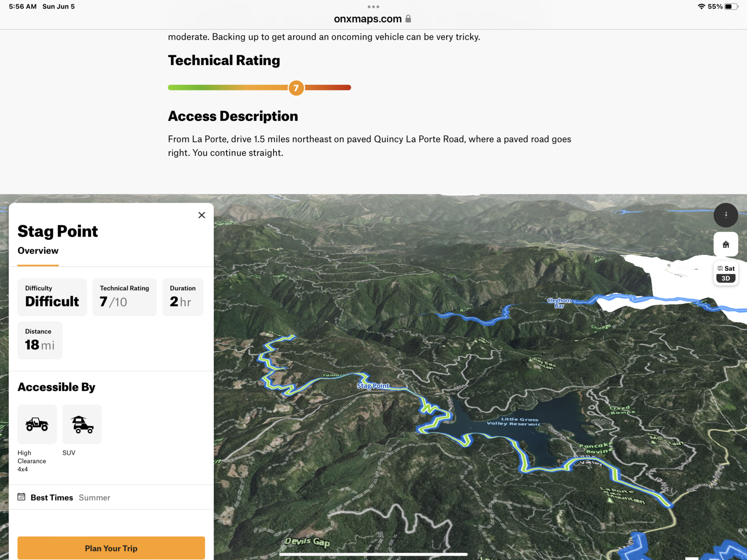The height and width of the screenshot is (560, 747).
Task: Click the technical rating 7 slider marker
Action: [296, 88]
